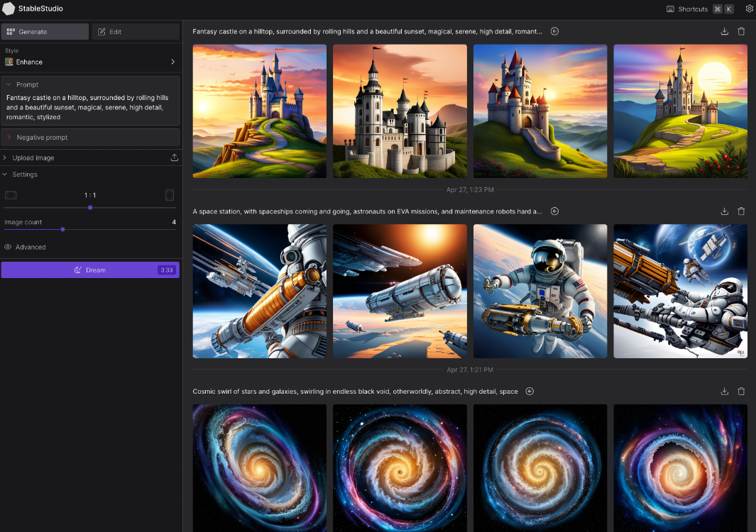
Task: Reuse the space station prompt arrow icon
Action: click(x=555, y=211)
